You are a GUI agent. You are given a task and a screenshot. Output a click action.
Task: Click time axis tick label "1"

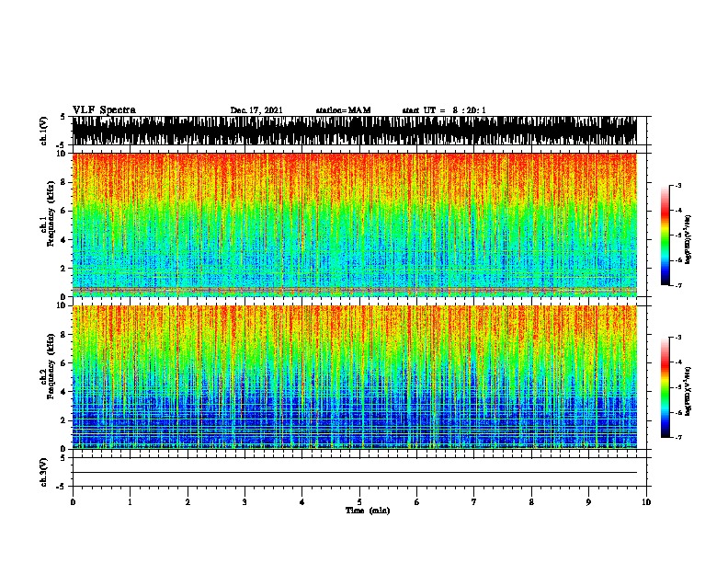click(130, 502)
